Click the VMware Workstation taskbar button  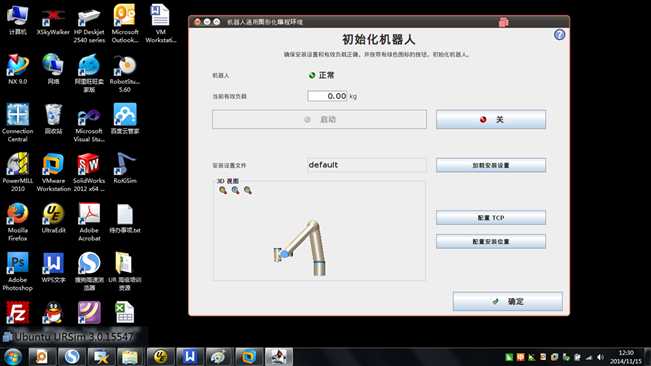249,357
